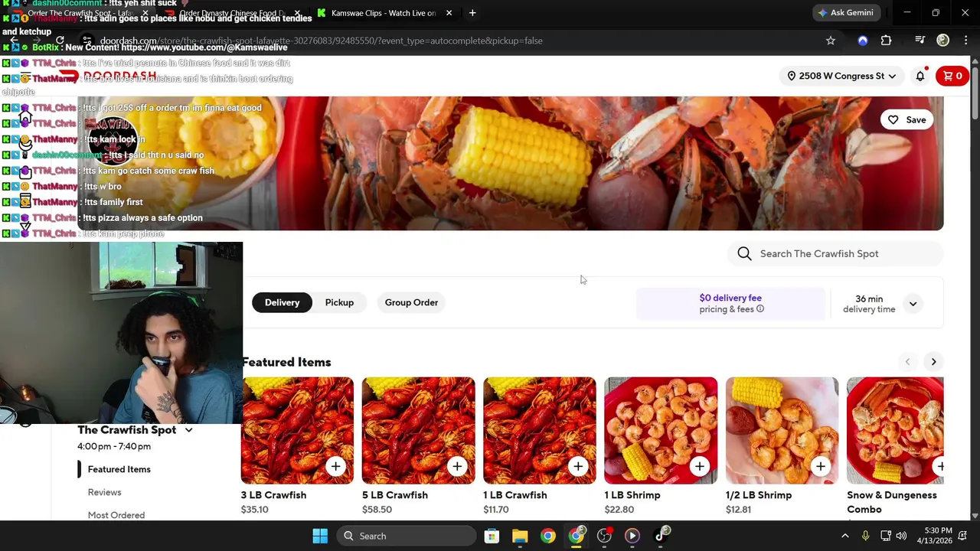Add Snow & Dungeness Combo with plus button
980x551 pixels.
point(939,466)
